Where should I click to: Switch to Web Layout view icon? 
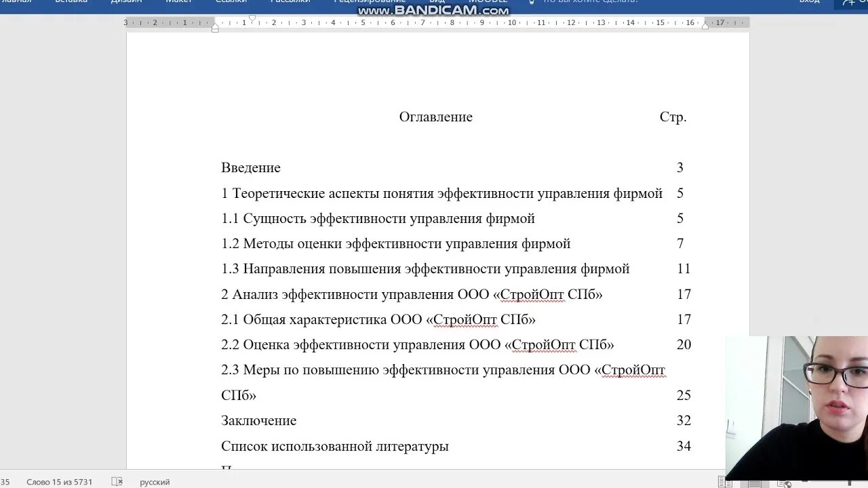[785, 483]
